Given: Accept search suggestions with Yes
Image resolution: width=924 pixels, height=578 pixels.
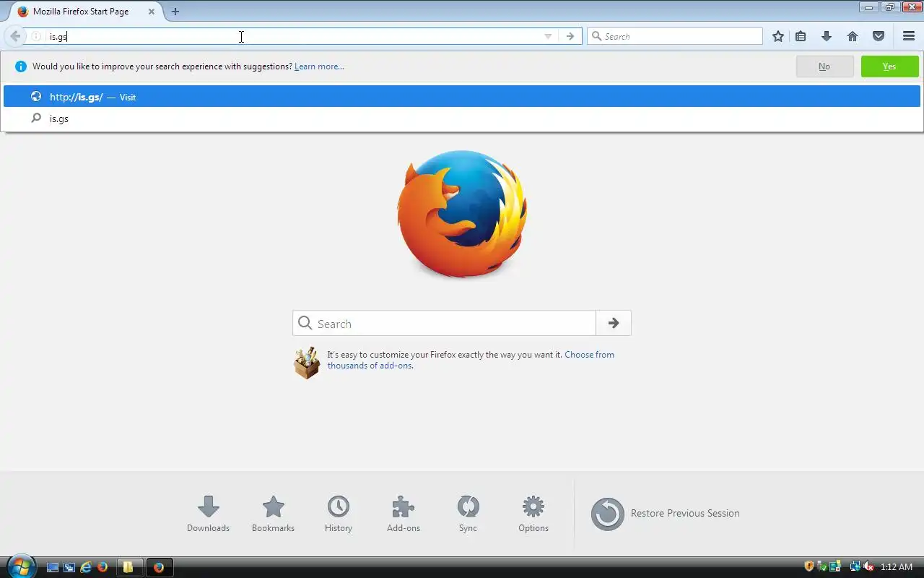Looking at the screenshot, I should click(x=889, y=66).
